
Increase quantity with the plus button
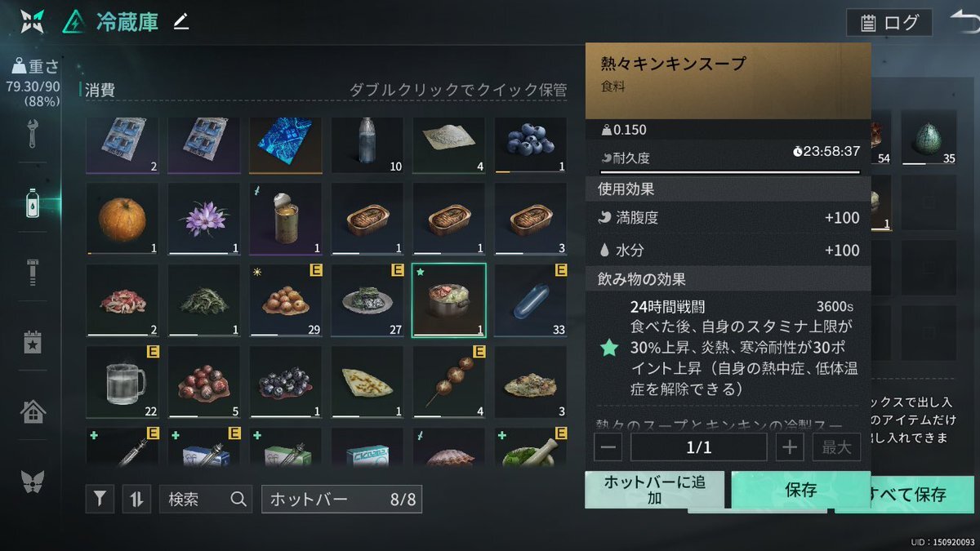pos(790,447)
